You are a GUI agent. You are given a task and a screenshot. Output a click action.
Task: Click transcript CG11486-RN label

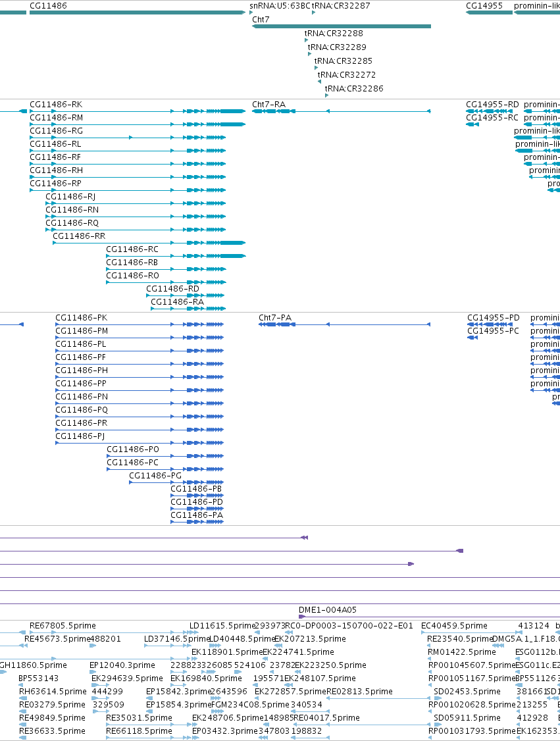click(72, 211)
